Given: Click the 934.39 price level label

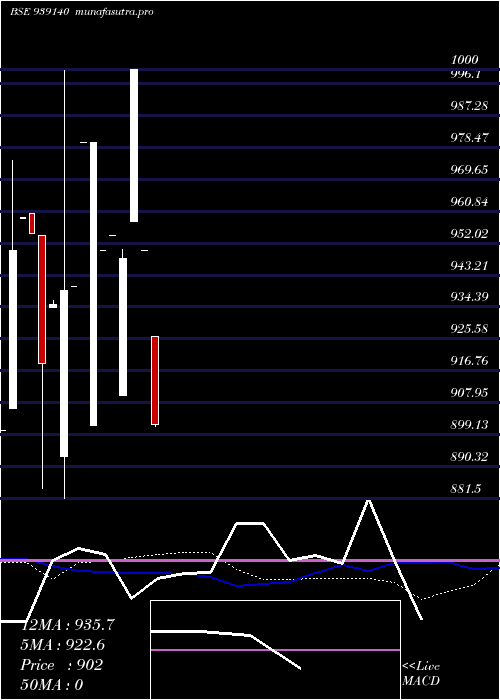Looking at the screenshot, I should pos(469,296).
